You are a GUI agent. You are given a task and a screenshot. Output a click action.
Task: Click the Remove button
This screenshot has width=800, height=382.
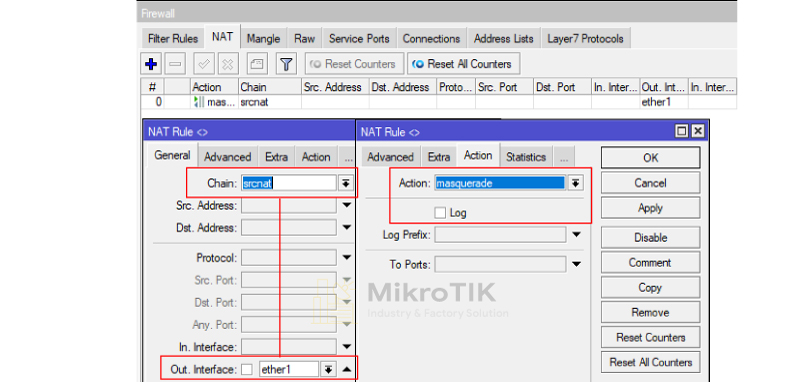tap(651, 313)
